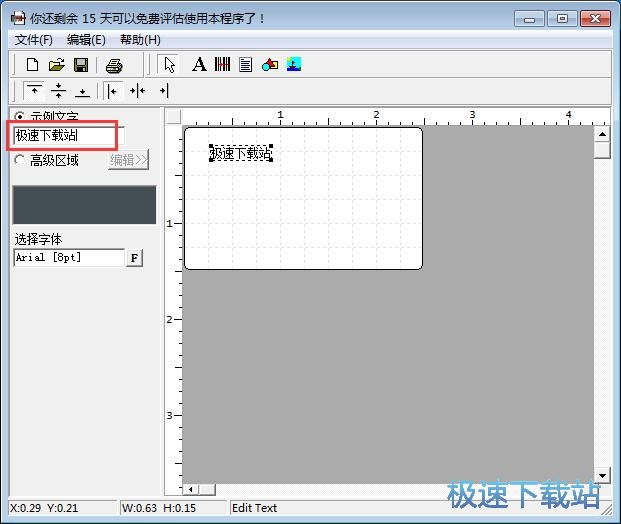Save the label with floppy disk icon

(81, 65)
